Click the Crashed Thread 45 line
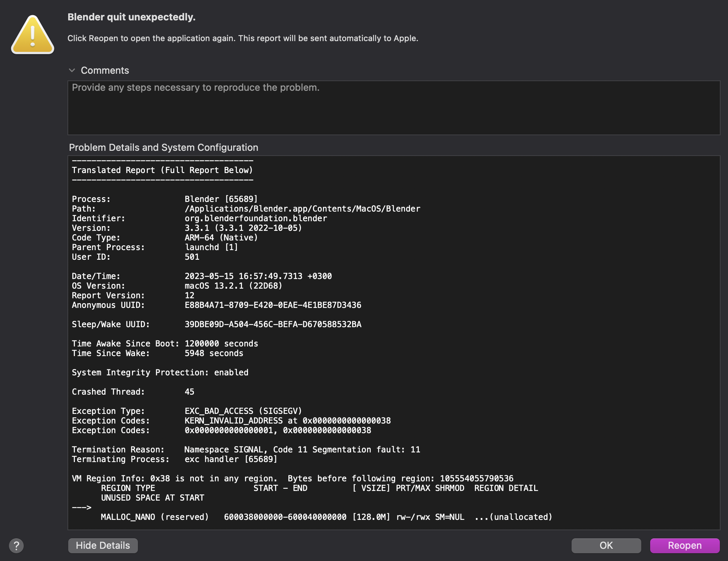This screenshot has width=728, height=561. click(133, 392)
